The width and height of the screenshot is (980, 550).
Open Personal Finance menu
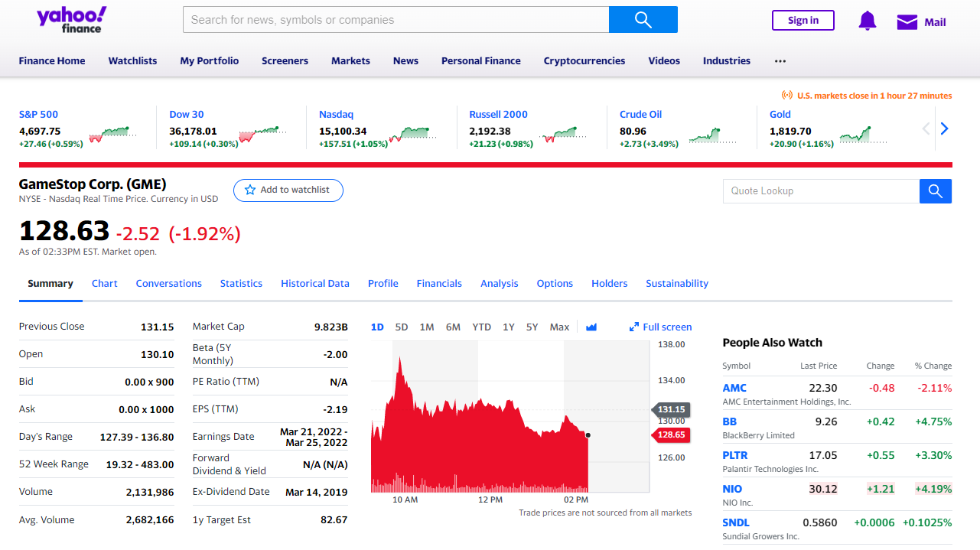(481, 61)
